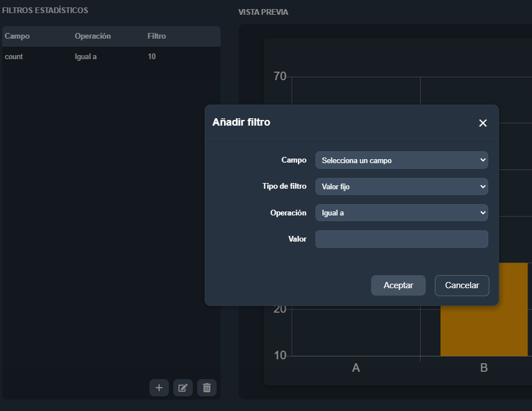Click the Igual a cell in the count row
This screenshot has height=411, width=532.
pyautogui.click(x=86, y=57)
